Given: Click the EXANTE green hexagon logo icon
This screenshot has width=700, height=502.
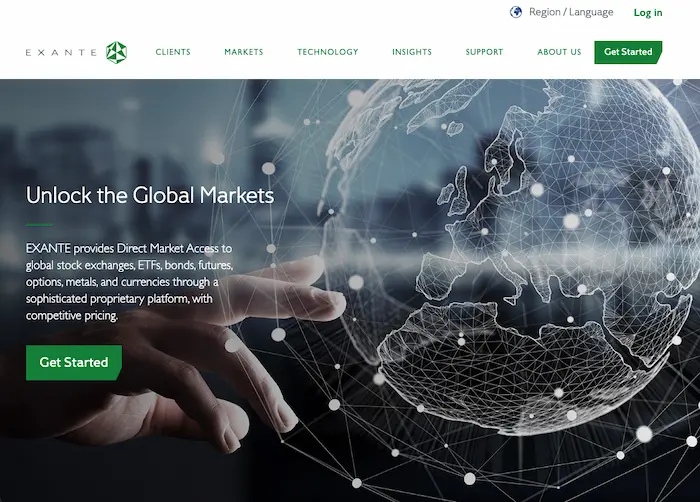Looking at the screenshot, I should (117, 52).
